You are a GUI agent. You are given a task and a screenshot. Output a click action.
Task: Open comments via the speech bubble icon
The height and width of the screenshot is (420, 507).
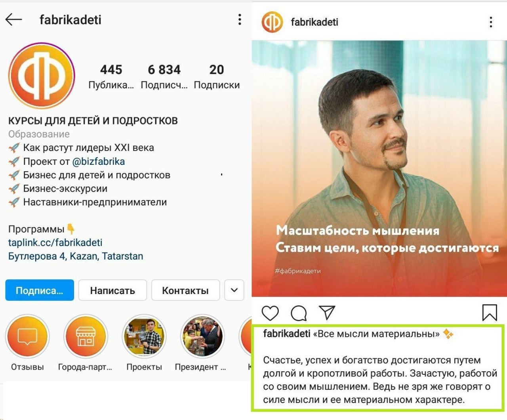[x=299, y=313]
